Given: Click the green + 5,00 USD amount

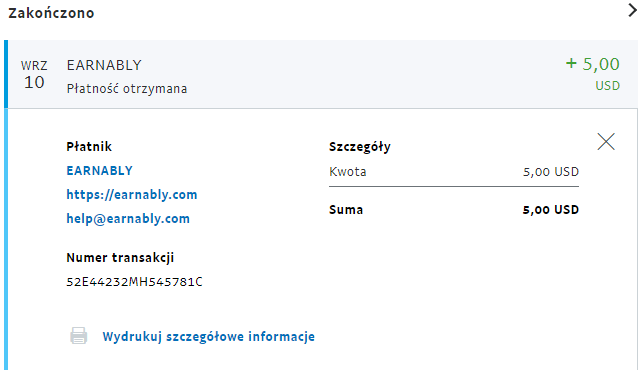Looking at the screenshot, I should [592, 74].
